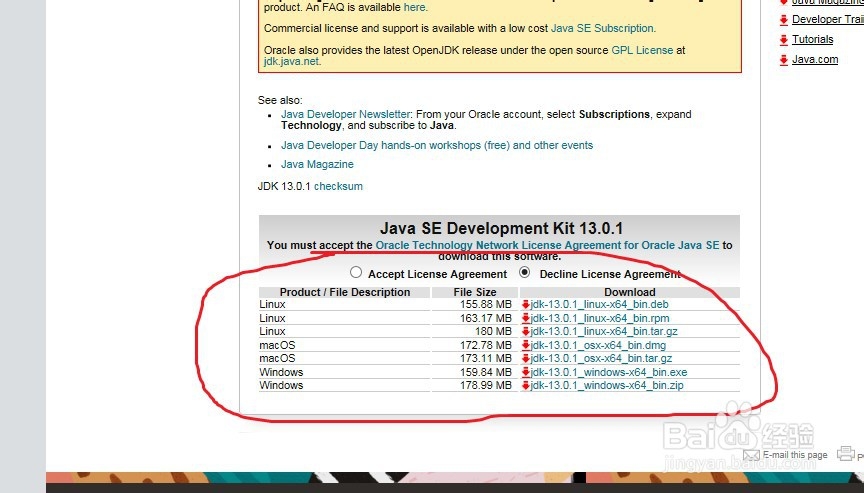Viewport: 864px width, 493px height.
Task: Click the red download arrow for linux-x64_bin.rpm
Action: pos(526,318)
